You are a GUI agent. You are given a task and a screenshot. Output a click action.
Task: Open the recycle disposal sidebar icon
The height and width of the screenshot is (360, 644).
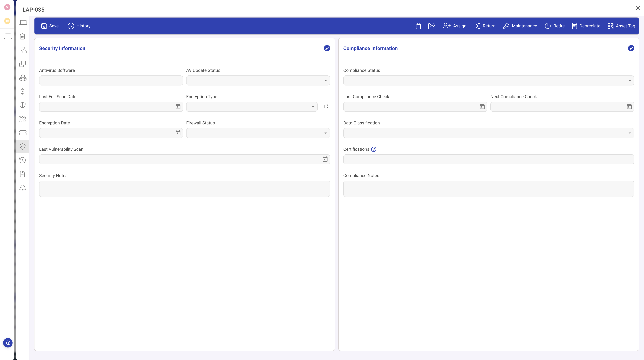pos(23,188)
